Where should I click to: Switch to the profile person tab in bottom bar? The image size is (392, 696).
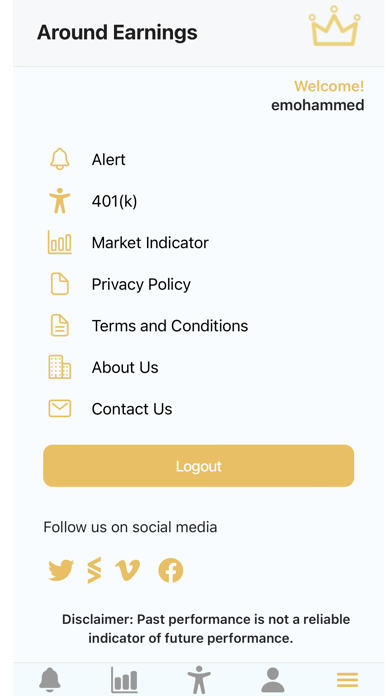(x=273, y=680)
